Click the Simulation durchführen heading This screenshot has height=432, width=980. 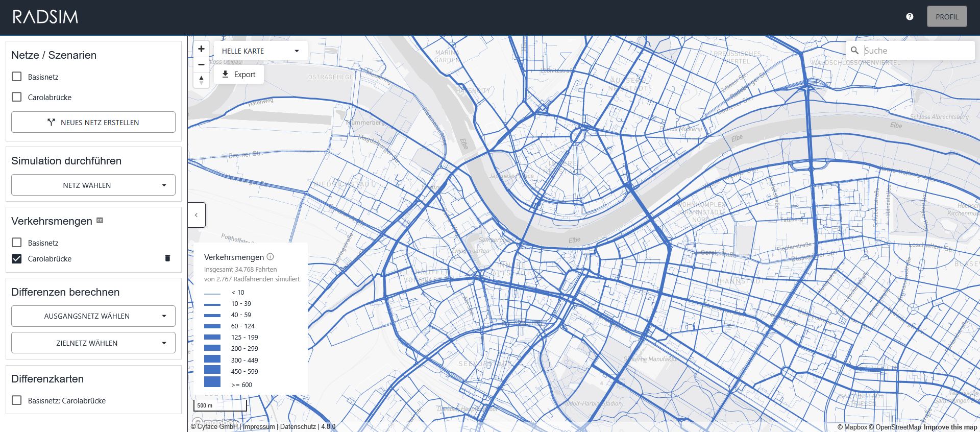66,161
